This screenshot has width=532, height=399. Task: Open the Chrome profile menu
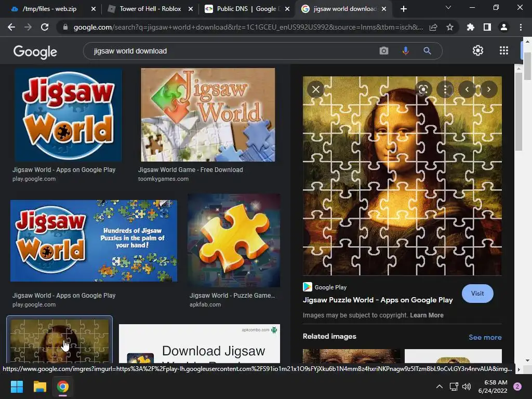point(504,27)
